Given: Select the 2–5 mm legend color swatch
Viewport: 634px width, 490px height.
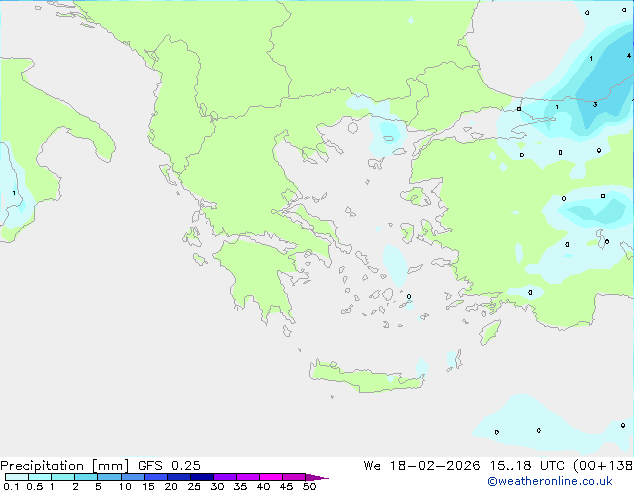Looking at the screenshot, I should pyautogui.click(x=86, y=477).
